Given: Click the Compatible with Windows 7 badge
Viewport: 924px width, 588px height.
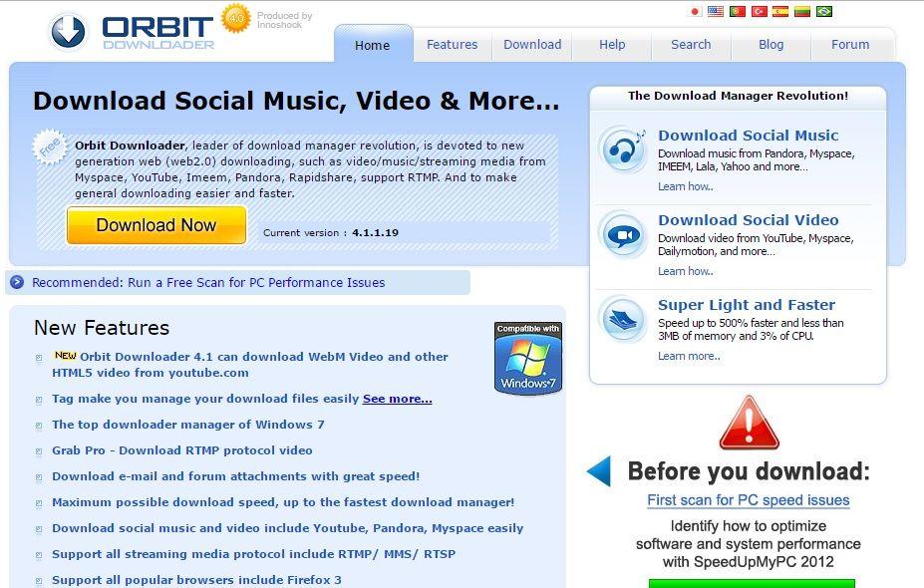Looking at the screenshot, I should coord(528,358).
